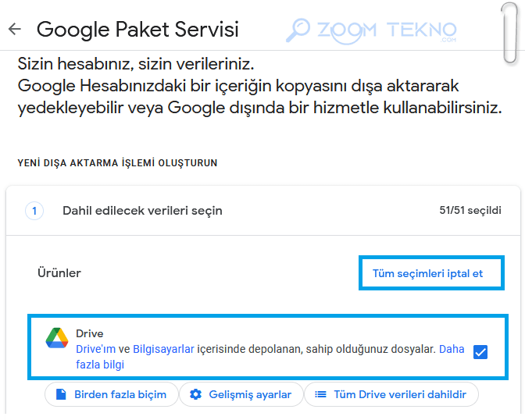This screenshot has width=525, height=420.
Task: Click the Google Drive logo icon
Action: (57, 338)
